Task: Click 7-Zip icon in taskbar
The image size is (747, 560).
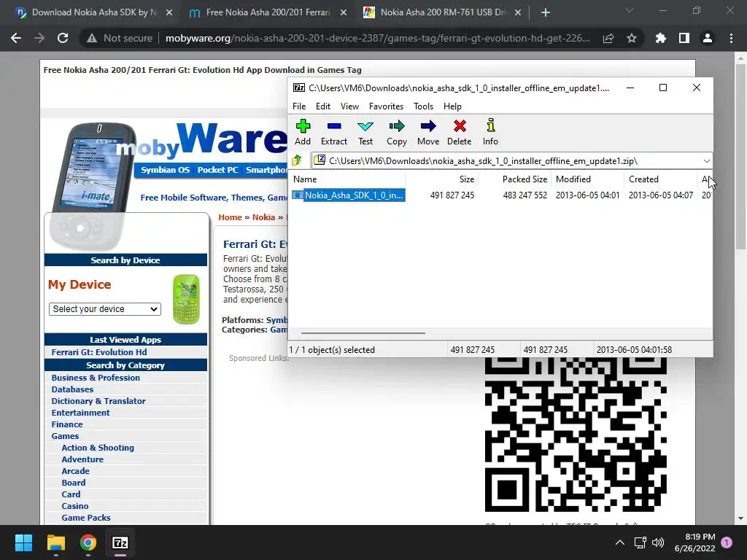Action: tap(120, 542)
